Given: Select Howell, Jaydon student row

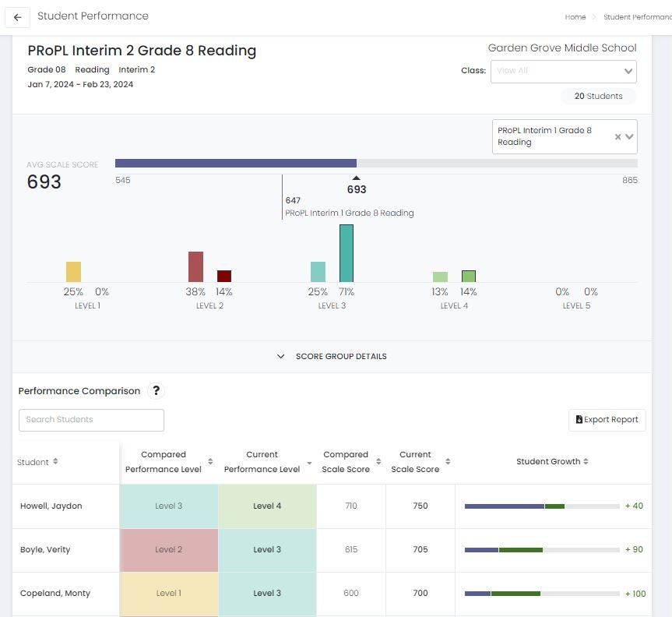Looking at the screenshot, I should click(51, 506).
